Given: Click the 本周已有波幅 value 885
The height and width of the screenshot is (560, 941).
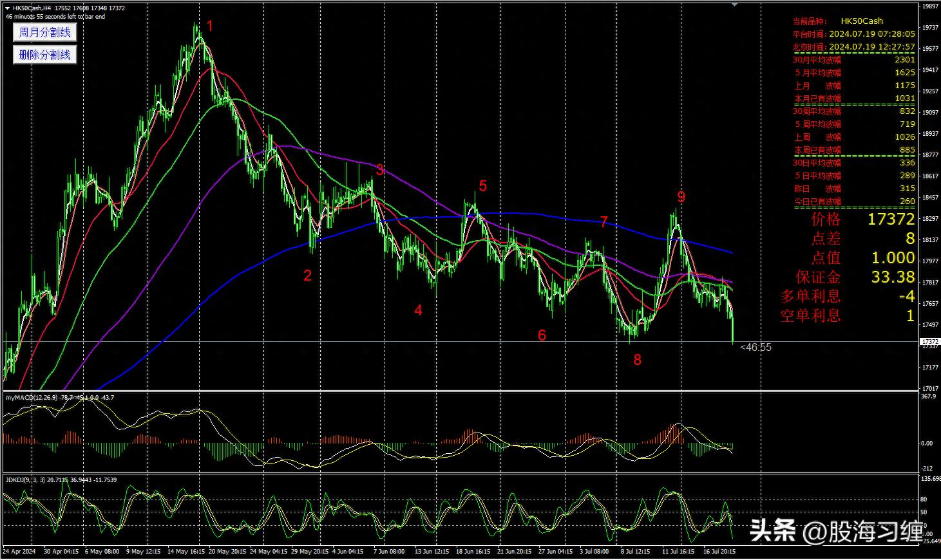Looking at the screenshot, I should (908, 150).
